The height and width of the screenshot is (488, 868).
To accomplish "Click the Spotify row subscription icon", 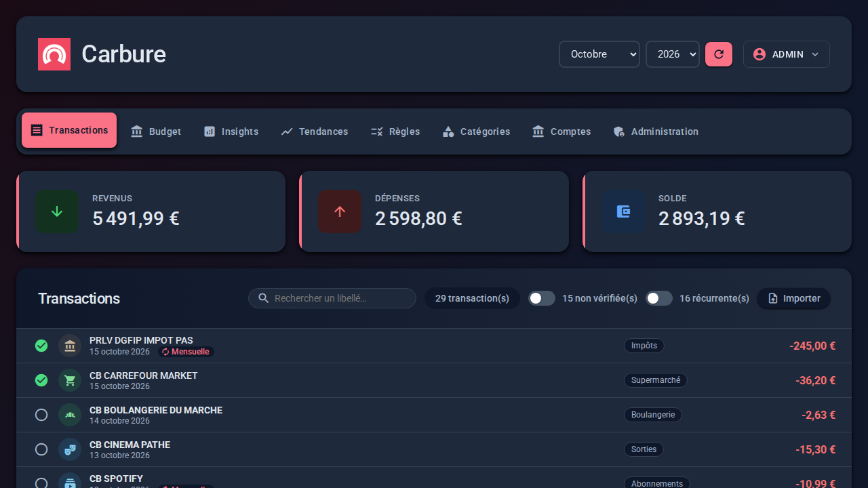I will [x=70, y=483].
